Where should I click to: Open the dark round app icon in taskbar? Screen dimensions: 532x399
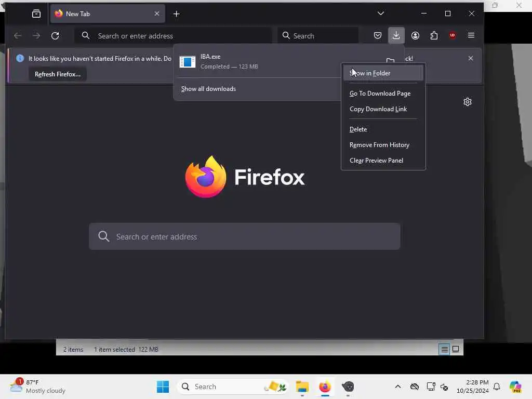tap(348, 387)
